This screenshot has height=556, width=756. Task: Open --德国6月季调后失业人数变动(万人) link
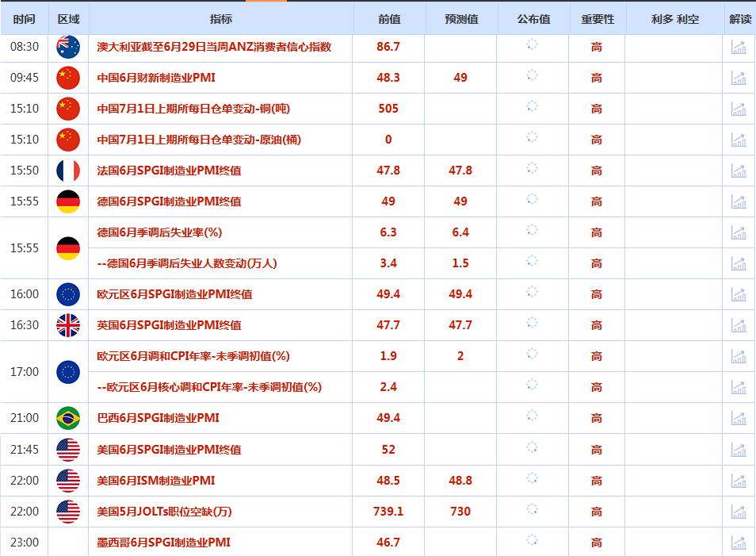[x=187, y=263]
